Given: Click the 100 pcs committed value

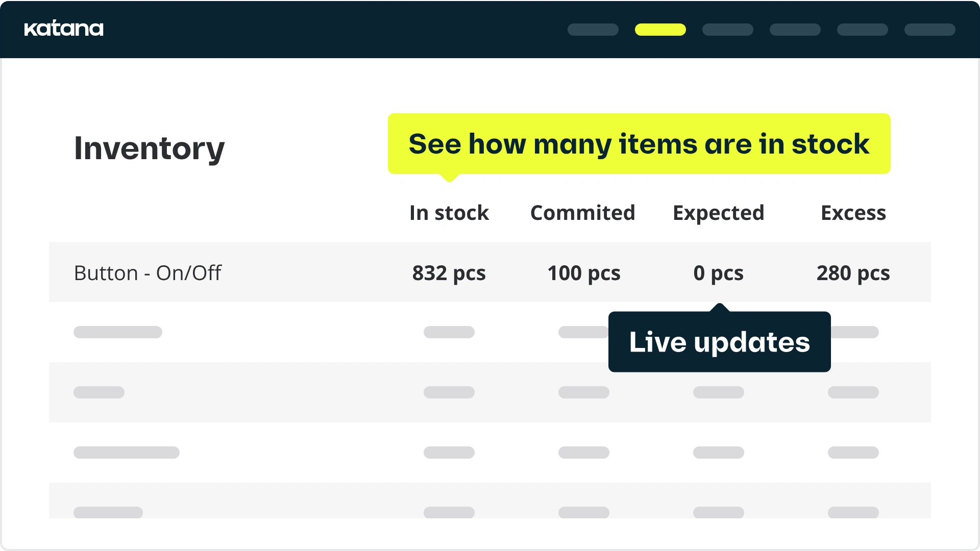Looking at the screenshot, I should click(x=584, y=273).
